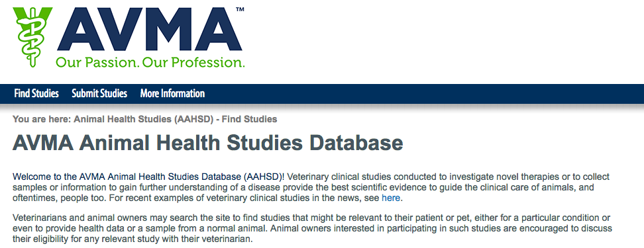
Task: Click the green caduceus snake emblem
Action: coord(32,36)
